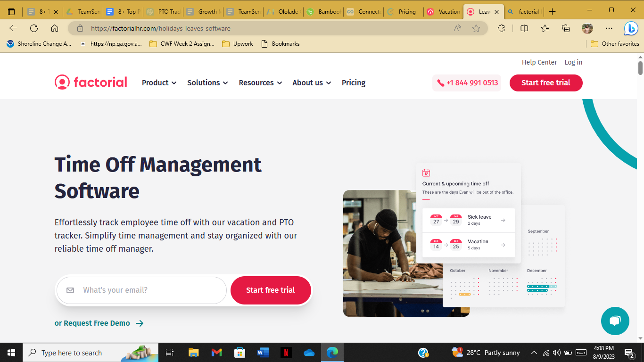Open File Explorer from the taskbar
644x362 pixels.
(x=193, y=353)
